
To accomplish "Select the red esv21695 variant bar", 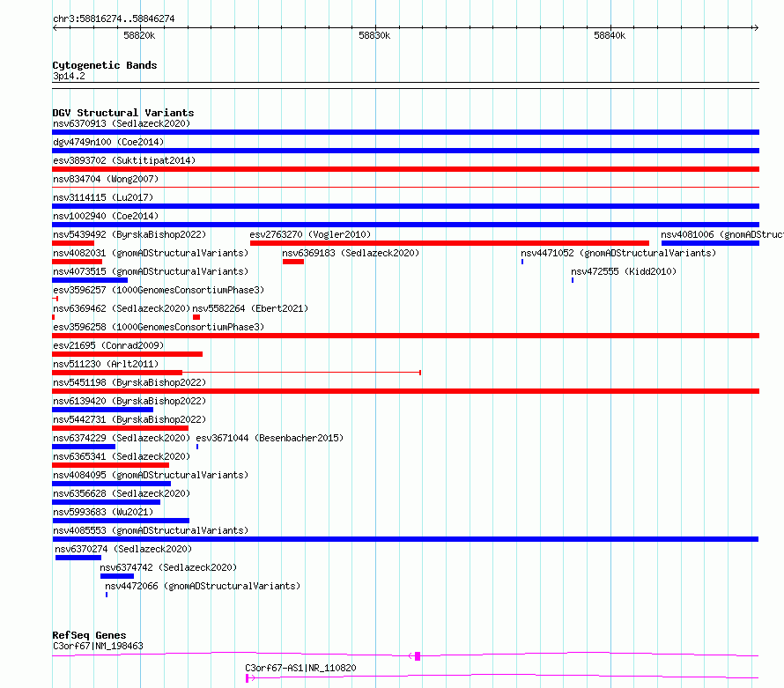I will click(127, 354).
